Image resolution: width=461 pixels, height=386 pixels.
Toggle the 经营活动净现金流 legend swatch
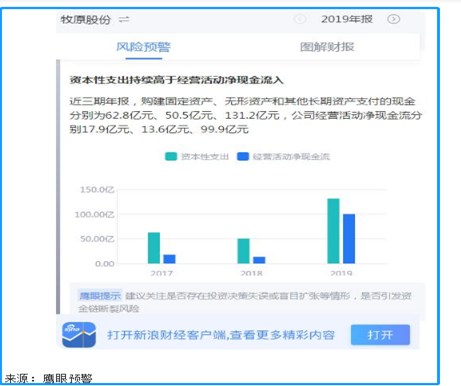pos(243,156)
